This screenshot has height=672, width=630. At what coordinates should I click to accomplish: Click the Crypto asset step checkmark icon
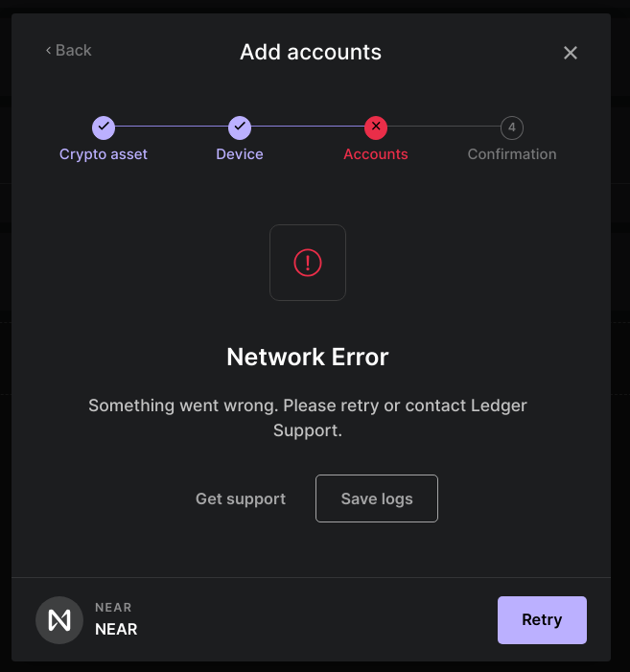[104, 127]
